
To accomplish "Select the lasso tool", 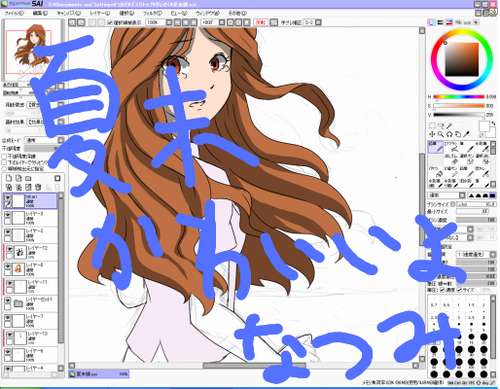I will click(x=441, y=126).
